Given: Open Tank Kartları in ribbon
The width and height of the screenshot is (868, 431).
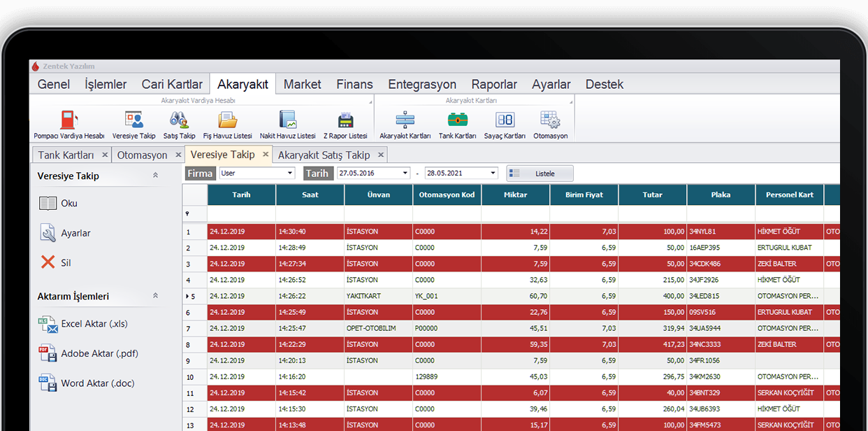Looking at the screenshot, I should (457, 120).
